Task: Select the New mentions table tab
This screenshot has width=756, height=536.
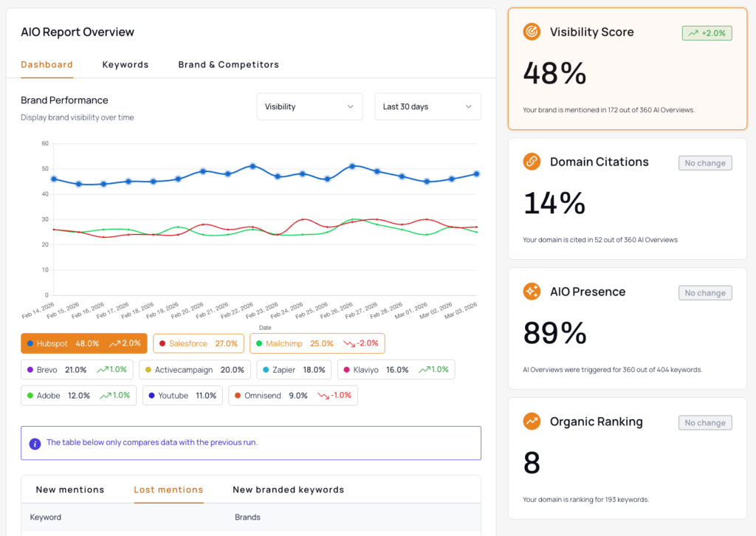Action: tap(70, 489)
